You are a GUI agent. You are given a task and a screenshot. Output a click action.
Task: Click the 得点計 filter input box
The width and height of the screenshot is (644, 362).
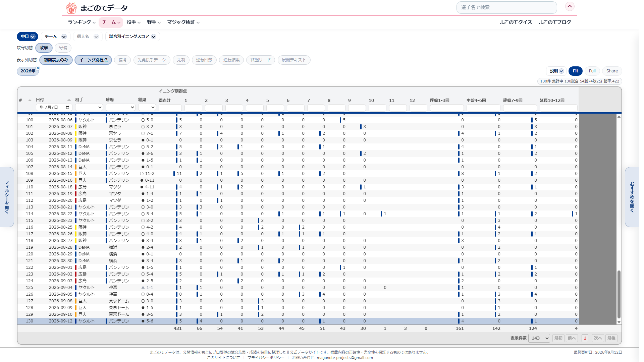coord(170,108)
